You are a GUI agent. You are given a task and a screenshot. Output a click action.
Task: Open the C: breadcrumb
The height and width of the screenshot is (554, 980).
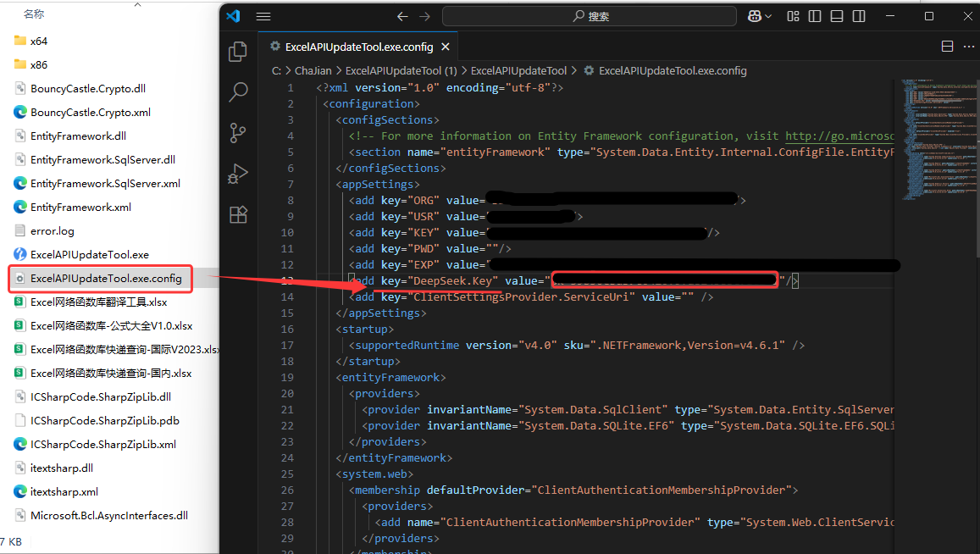(x=276, y=71)
